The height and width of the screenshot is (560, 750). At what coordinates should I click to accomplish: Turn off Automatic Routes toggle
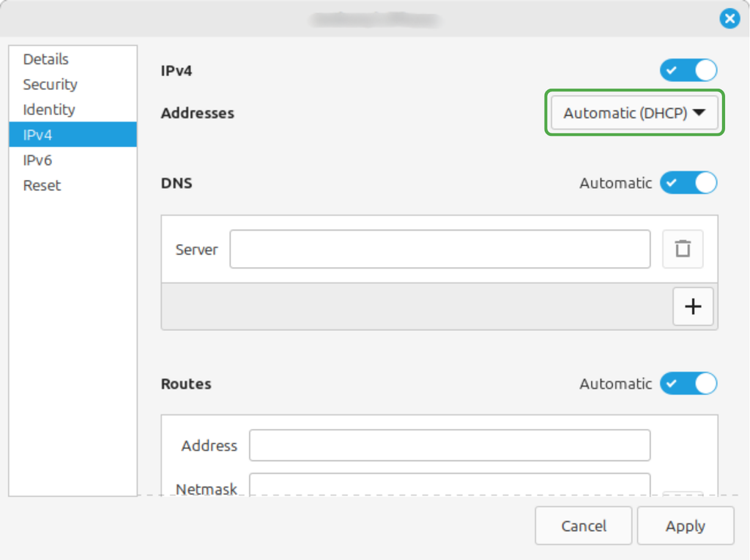[688, 384]
